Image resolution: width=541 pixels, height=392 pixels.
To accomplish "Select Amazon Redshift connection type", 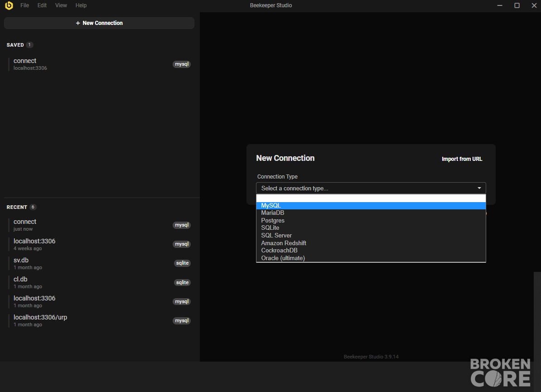I will click(371, 243).
